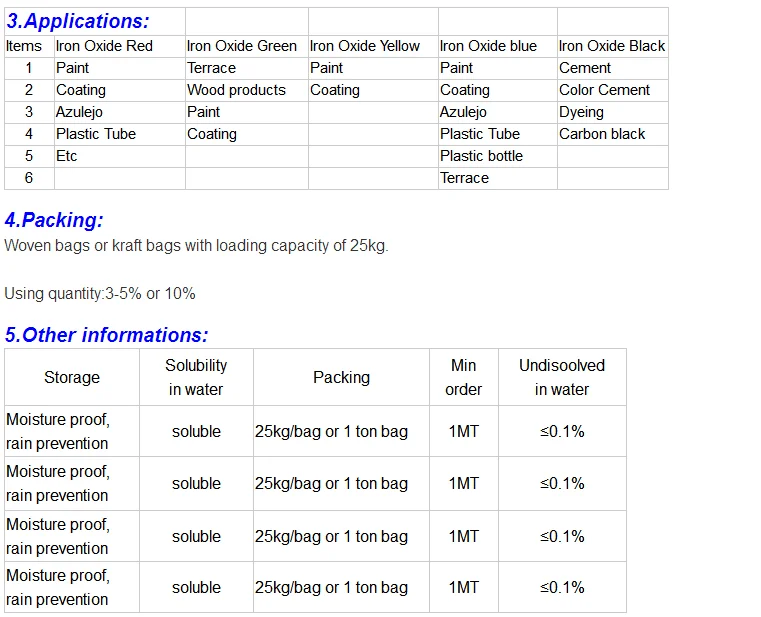
Task: Click the "3.Applications:" section heading
Action: (77, 21)
